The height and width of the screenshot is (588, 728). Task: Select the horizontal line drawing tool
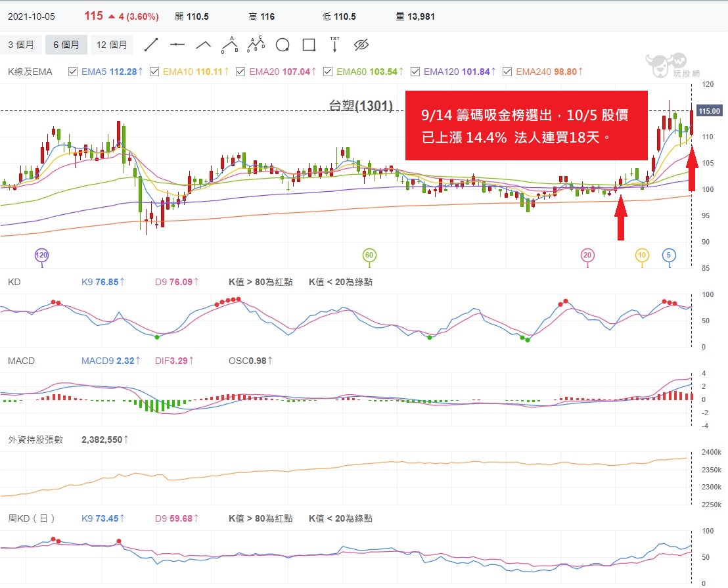[177, 45]
